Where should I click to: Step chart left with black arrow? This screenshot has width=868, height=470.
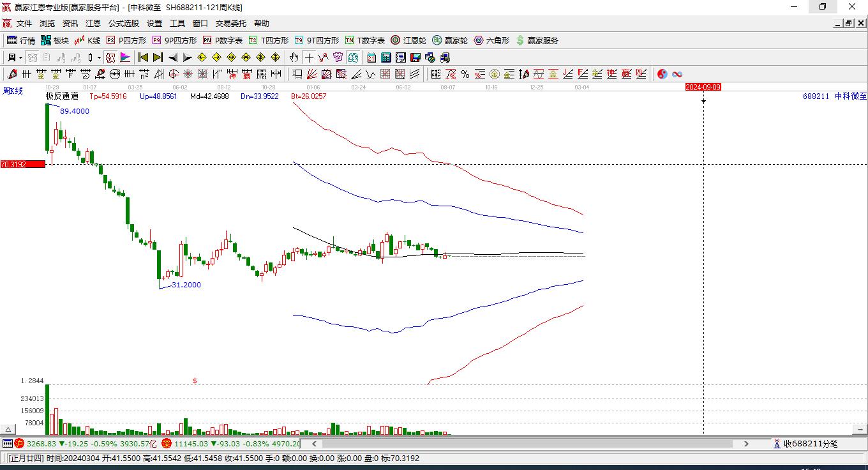pyautogui.click(x=173, y=57)
